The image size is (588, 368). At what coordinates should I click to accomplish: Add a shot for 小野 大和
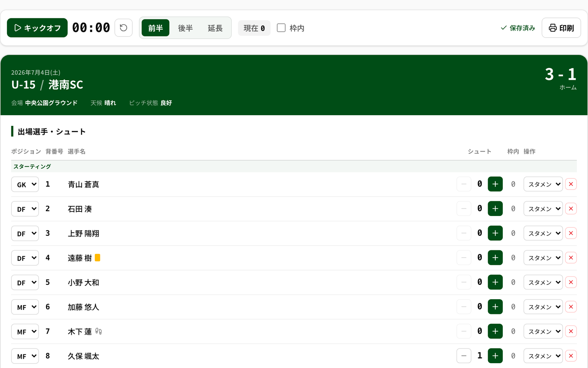point(495,282)
